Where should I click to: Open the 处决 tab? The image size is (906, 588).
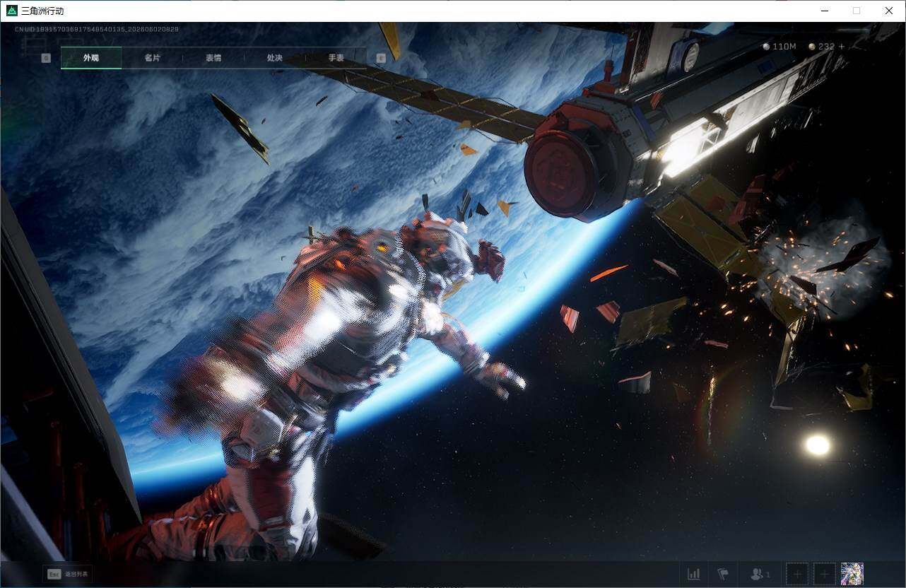click(275, 58)
